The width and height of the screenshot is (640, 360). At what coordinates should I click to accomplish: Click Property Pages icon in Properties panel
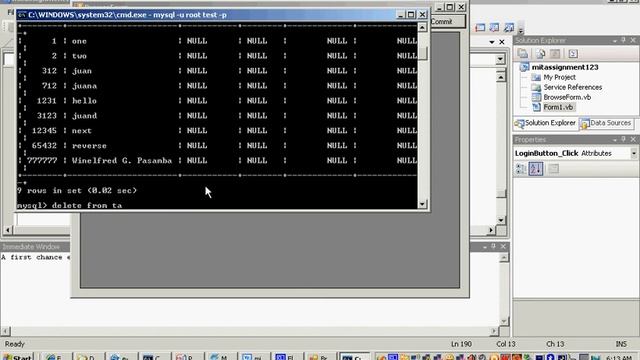pyautogui.click(x=553, y=169)
